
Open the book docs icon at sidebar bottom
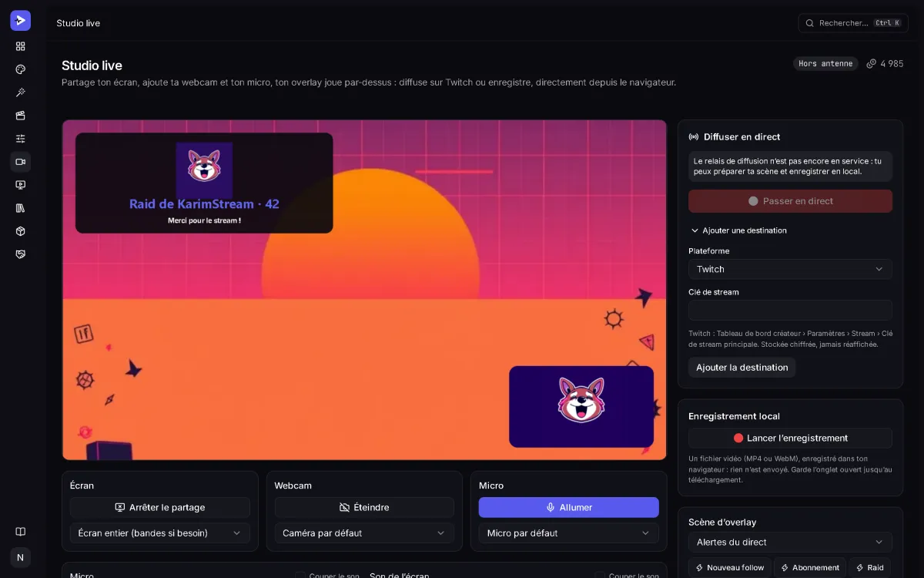[21, 532]
